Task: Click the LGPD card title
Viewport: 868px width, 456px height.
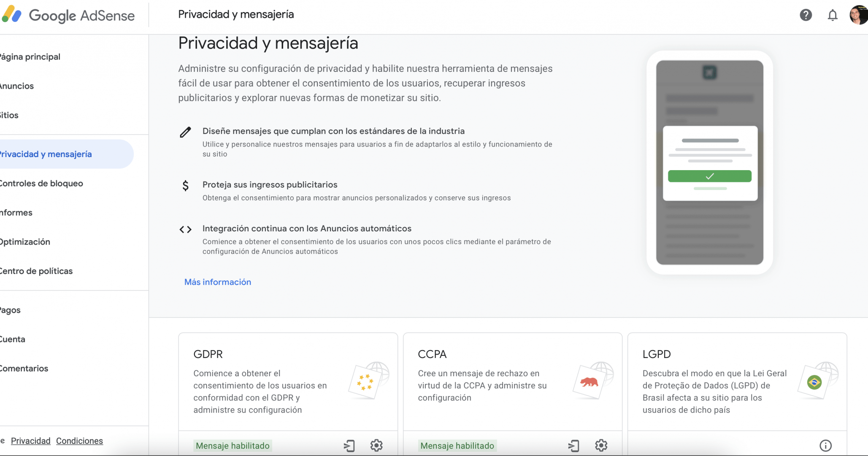Action: tap(657, 354)
